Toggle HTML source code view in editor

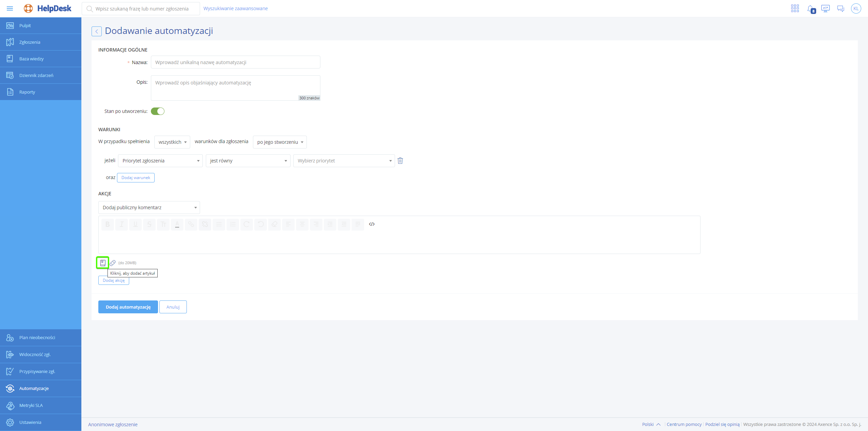coord(372,224)
